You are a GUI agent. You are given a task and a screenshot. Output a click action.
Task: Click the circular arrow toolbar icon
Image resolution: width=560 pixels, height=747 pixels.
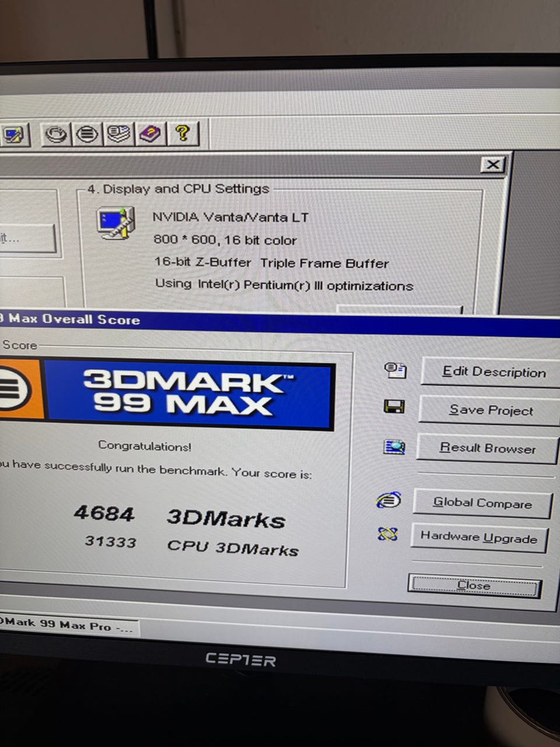pyautogui.click(x=57, y=134)
